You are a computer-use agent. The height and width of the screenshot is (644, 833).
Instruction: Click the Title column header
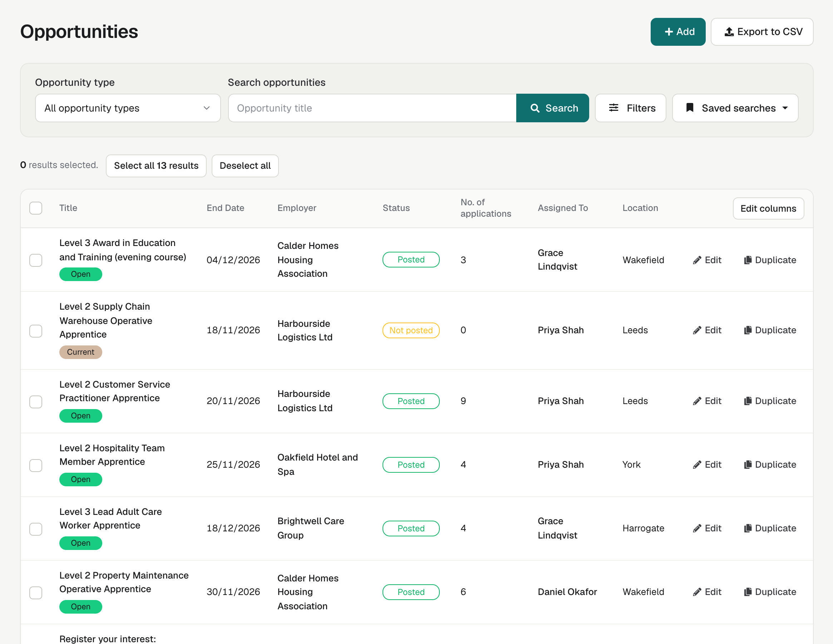pos(68,208)
